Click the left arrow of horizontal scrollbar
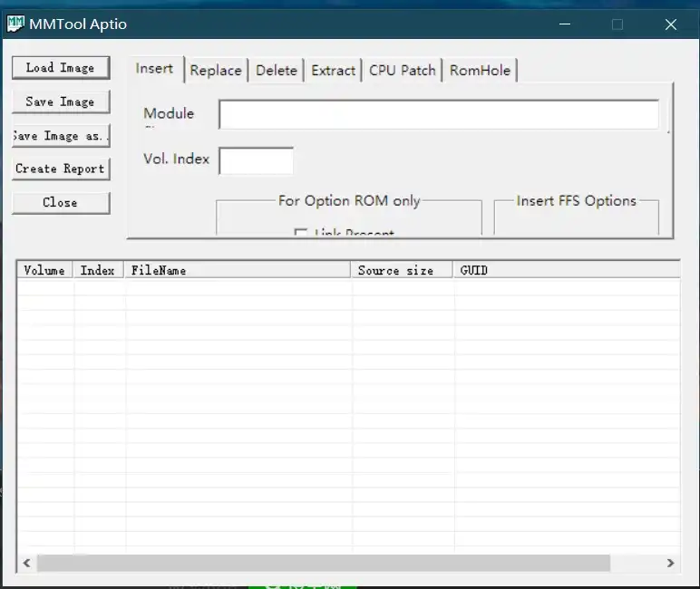Screen dimensions: 700x589 click(27, 563)
